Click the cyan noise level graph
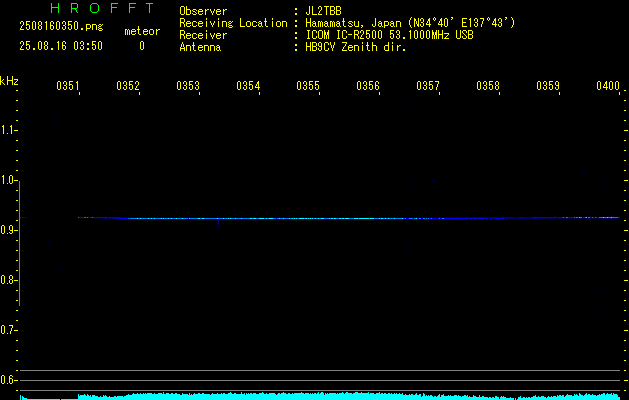The height and width of the screenshot is (400, 629). tap(320, 396)
